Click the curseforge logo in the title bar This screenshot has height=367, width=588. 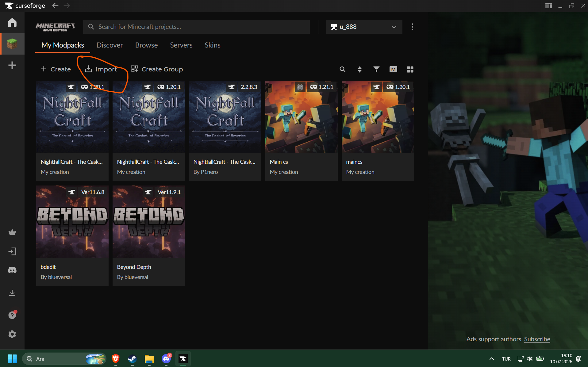25,6
